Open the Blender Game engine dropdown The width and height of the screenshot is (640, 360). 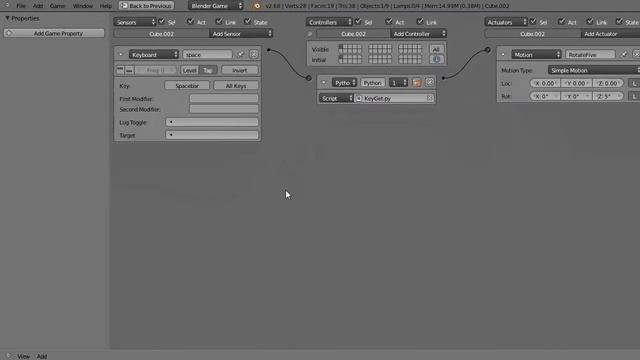216,6
